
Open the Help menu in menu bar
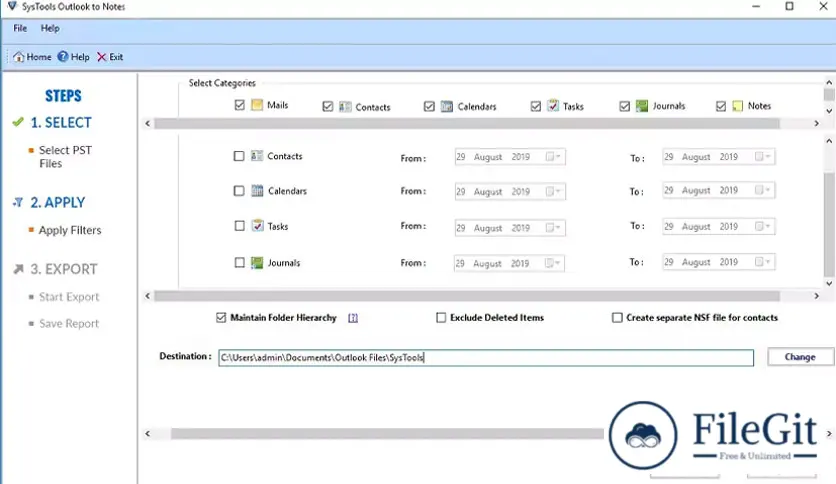[x=50, y=28]
